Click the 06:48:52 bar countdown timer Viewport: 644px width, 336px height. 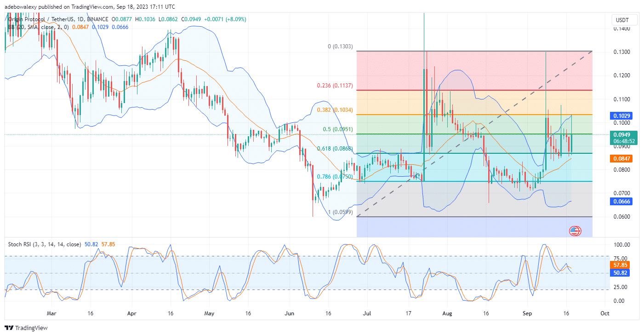625,141
